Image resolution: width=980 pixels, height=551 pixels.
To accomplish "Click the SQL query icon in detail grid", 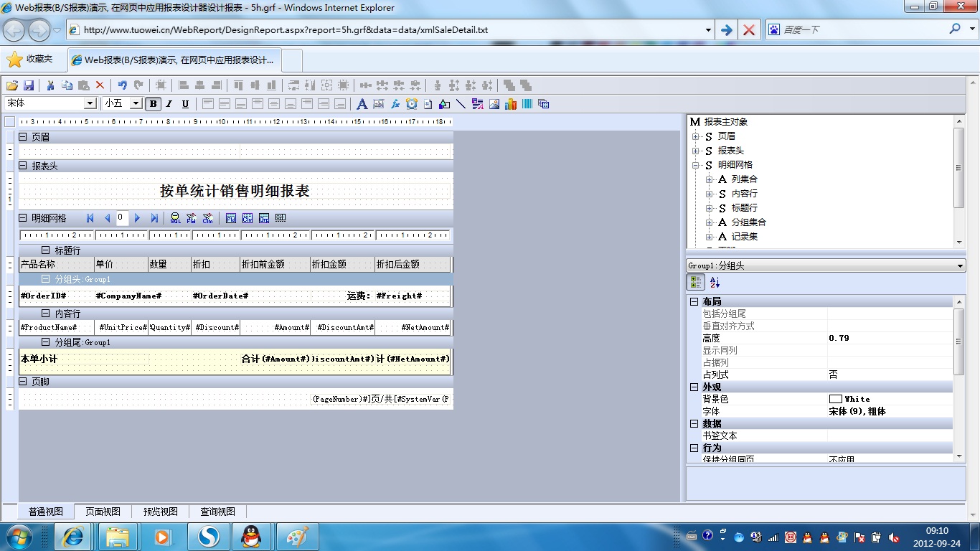I will 175,218.
